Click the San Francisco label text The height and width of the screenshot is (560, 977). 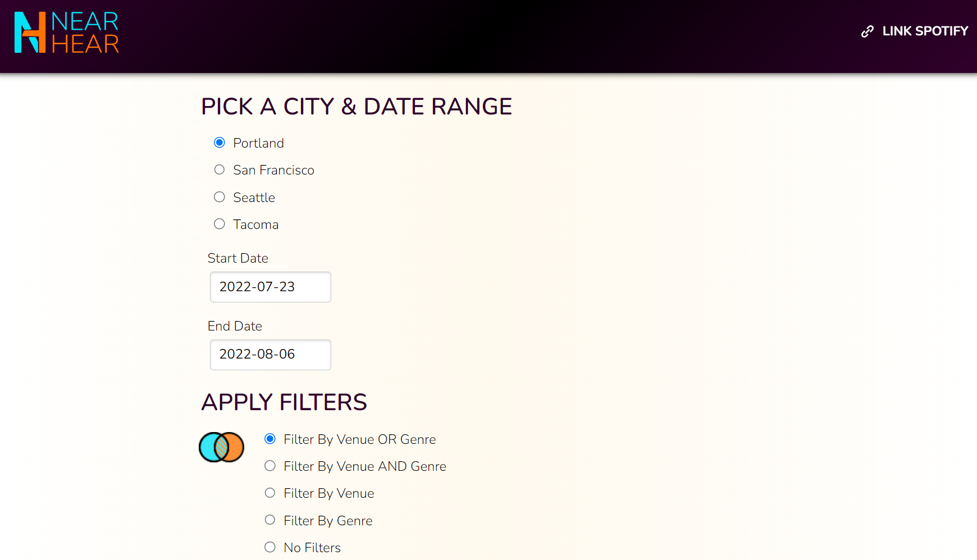tap(273, 170)
